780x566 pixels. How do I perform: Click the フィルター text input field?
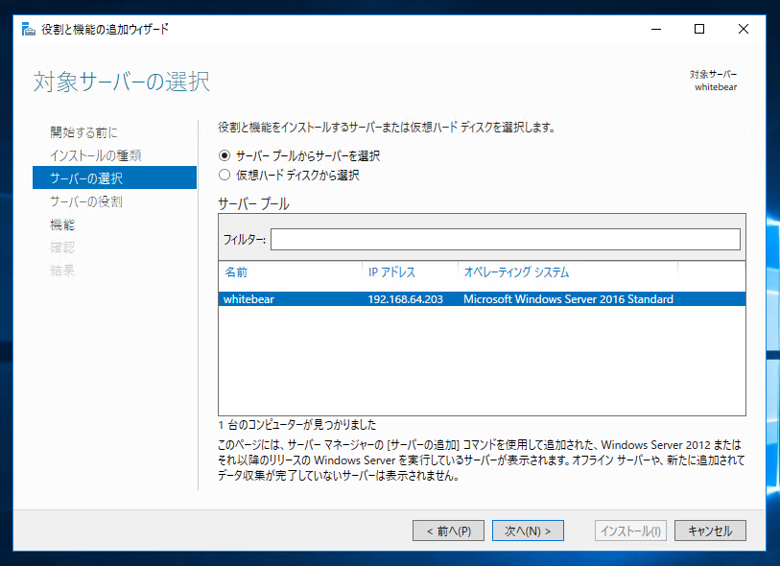(x=505, y=239)
